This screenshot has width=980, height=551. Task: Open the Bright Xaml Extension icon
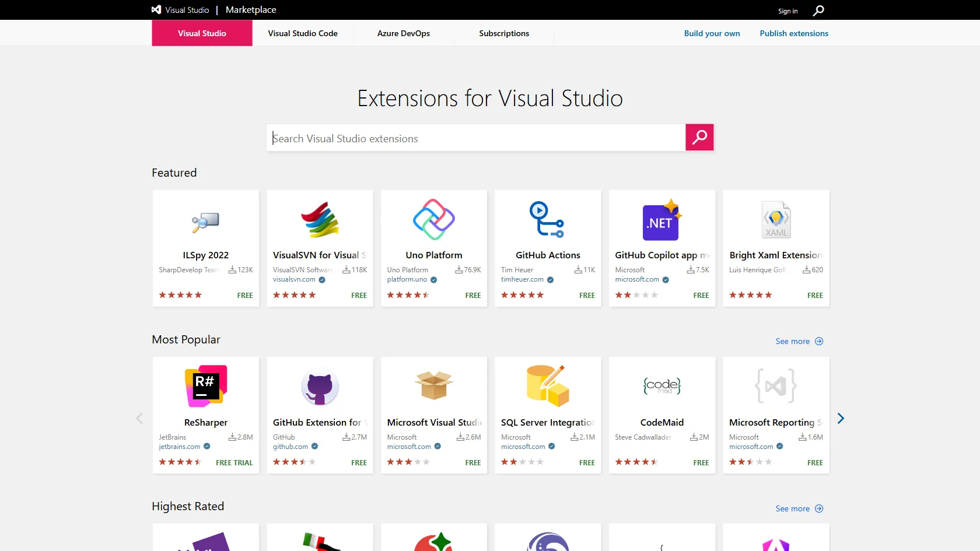776,220
